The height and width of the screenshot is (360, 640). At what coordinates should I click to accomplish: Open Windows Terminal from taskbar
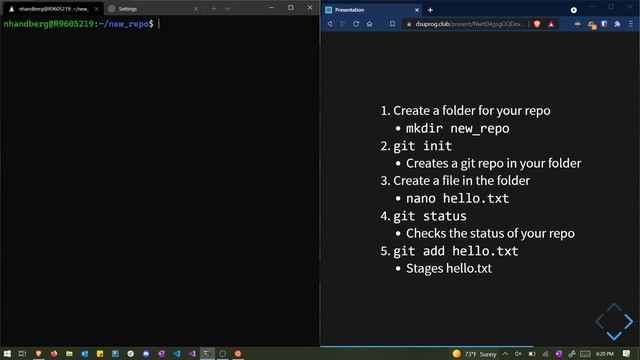tap(207, 353)
